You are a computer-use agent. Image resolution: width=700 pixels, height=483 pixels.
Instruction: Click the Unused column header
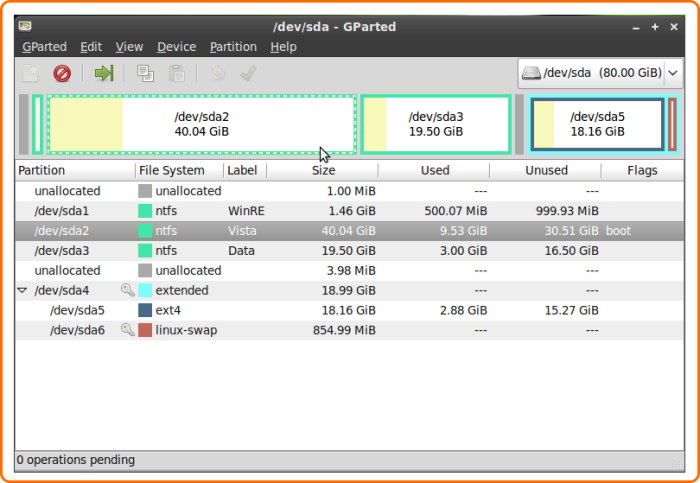point(546,171)
